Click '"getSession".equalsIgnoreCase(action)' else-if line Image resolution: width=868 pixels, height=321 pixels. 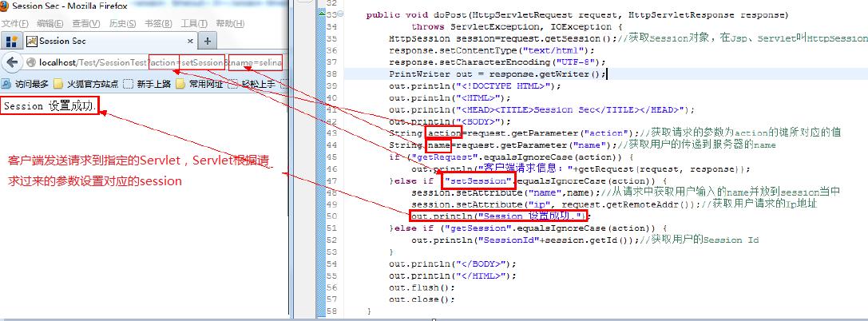pos(528,228)
